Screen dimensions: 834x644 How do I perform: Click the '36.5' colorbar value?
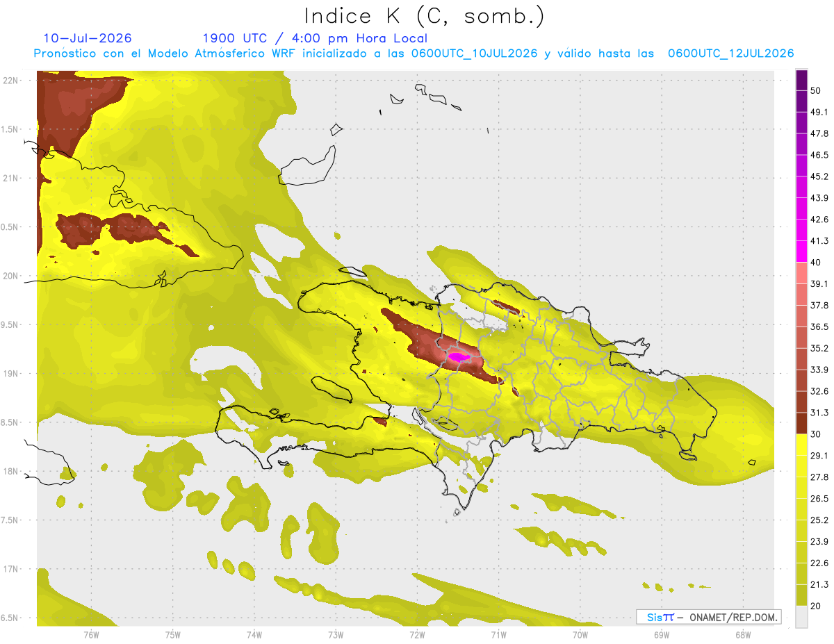click(819, 327)
